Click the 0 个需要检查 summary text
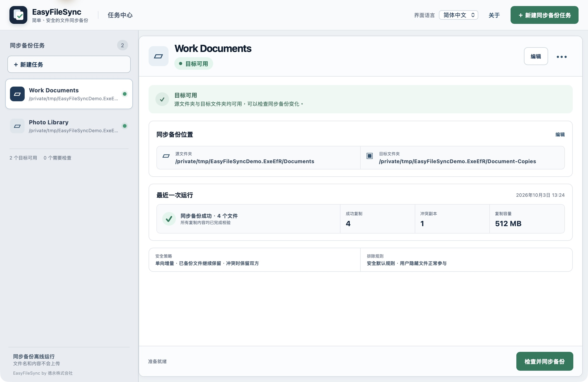The image size is (588, 382). (x=57, y=158)
